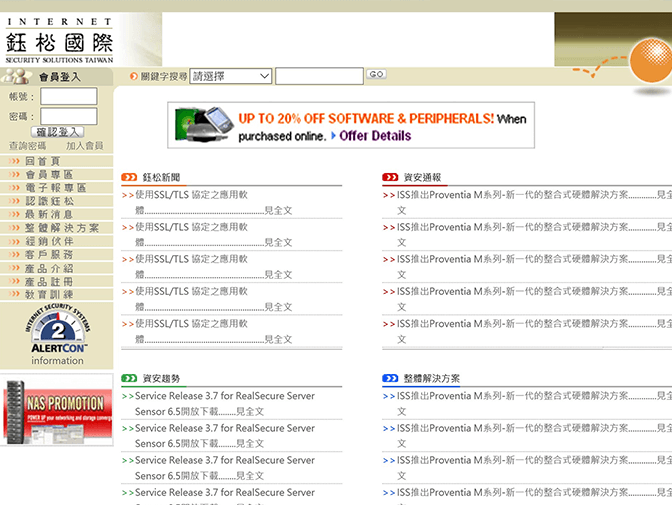This screenshot has height=505, width=672.
Task: Click the Offer Details link in the banner
Action: click(x=375, y=136)
